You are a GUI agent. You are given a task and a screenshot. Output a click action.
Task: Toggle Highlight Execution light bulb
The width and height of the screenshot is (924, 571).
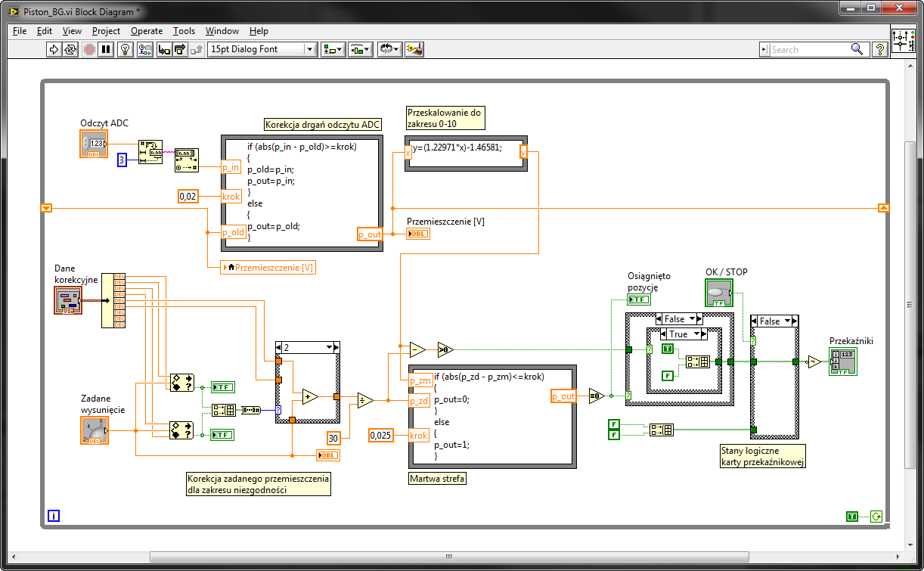(126, 49)
